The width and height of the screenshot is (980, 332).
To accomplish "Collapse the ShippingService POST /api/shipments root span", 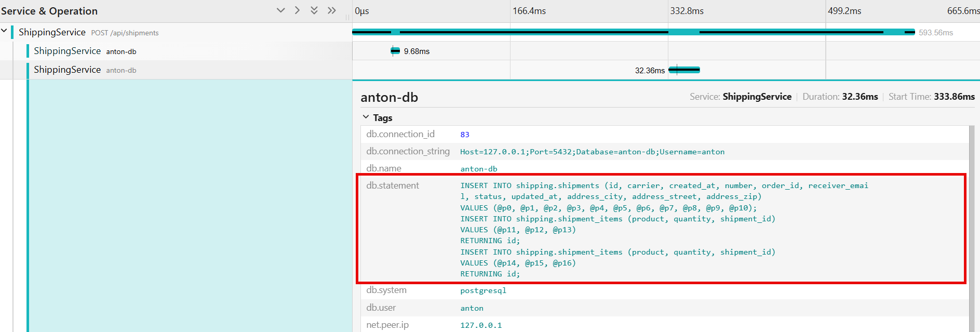I will coord(4,31).
